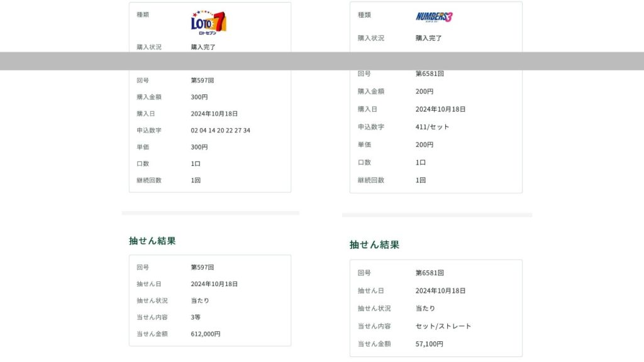Image resolution: width=644 pixels, height=362 pixels.
Task: Click the gray horizontal bar across the page
Action: pos(322,61)
